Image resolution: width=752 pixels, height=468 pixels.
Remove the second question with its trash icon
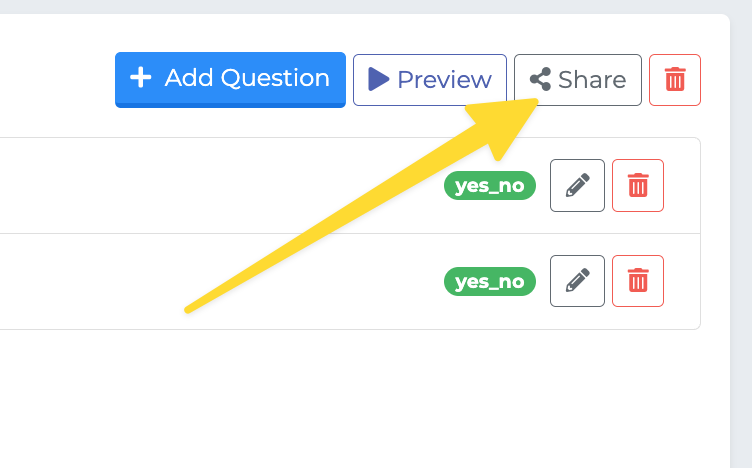click(638, 281)
